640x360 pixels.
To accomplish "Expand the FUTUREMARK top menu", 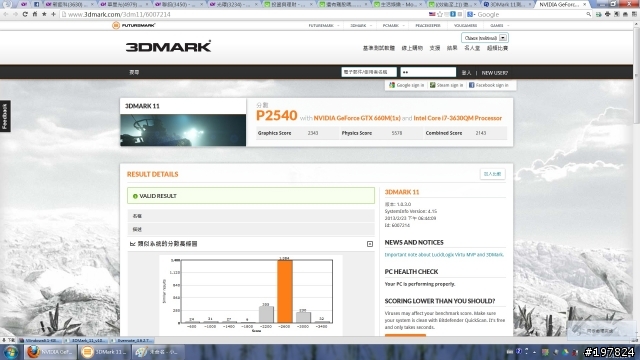I will coord(323,25).
